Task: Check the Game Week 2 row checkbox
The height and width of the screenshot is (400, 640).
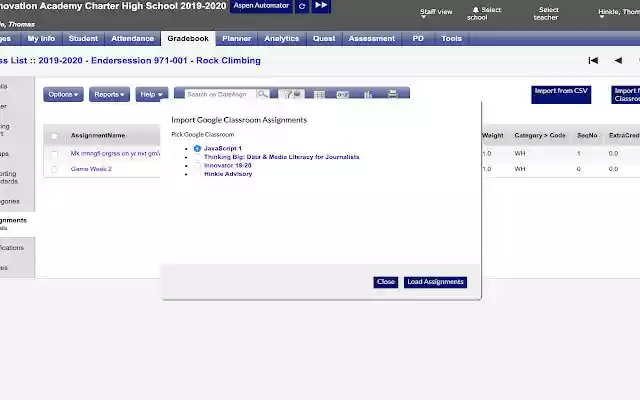Action: point(54,169)
